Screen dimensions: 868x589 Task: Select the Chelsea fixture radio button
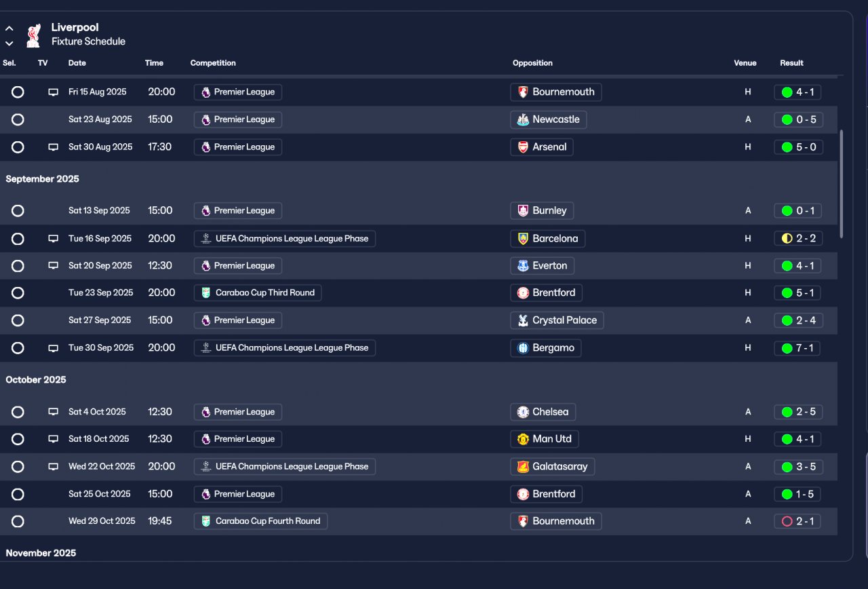coord(18,412)
